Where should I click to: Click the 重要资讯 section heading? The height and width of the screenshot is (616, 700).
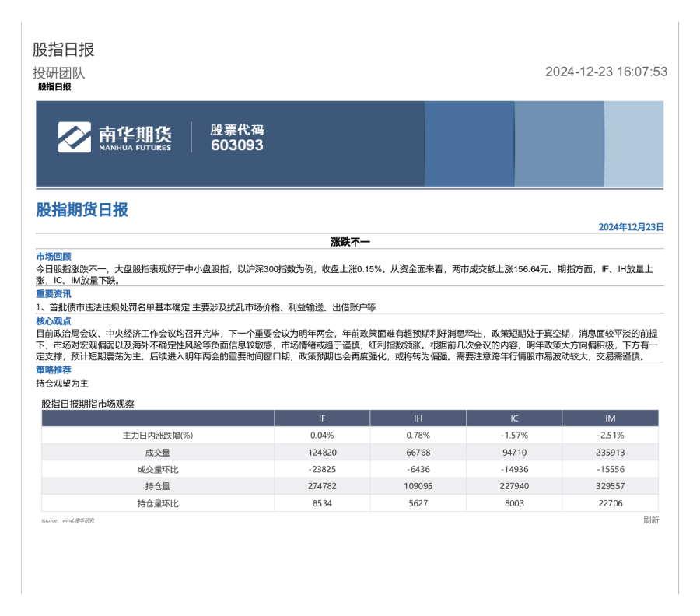54,294
